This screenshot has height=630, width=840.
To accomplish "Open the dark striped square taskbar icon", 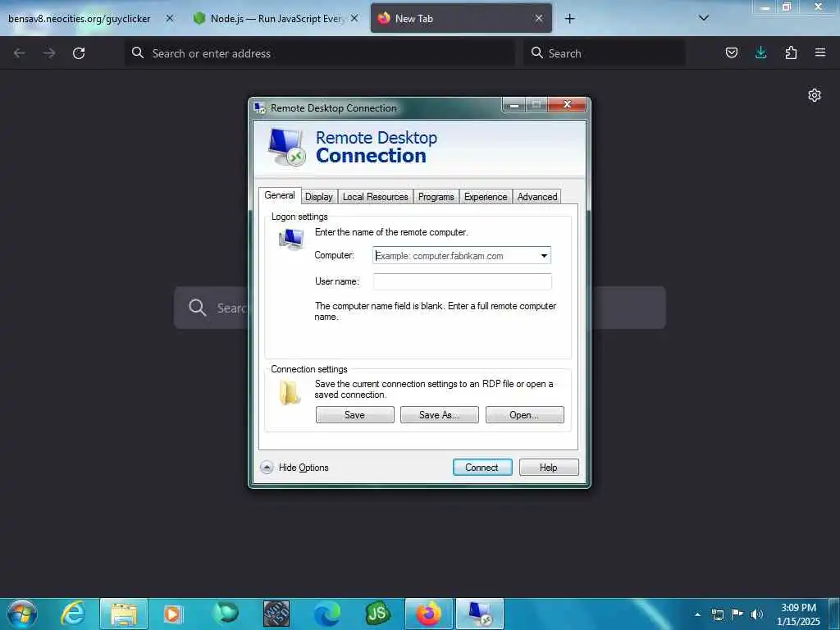I will pyautogui.click(x=276, y=614).
